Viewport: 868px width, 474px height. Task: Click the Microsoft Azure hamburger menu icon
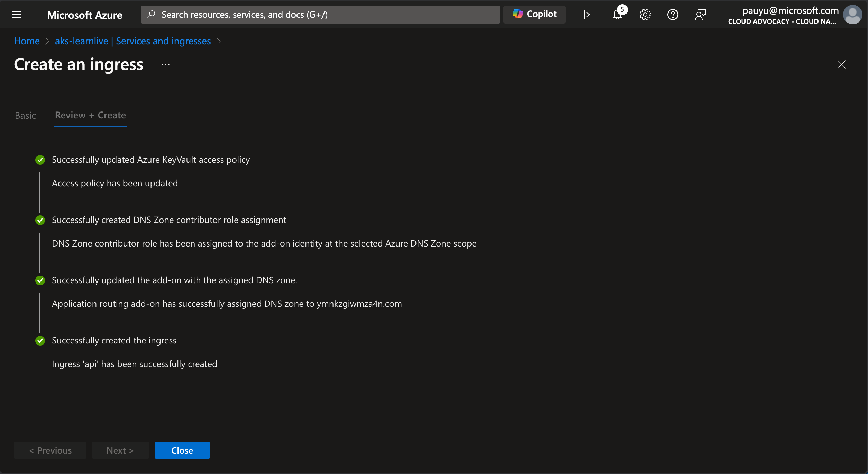coord(16,15)
